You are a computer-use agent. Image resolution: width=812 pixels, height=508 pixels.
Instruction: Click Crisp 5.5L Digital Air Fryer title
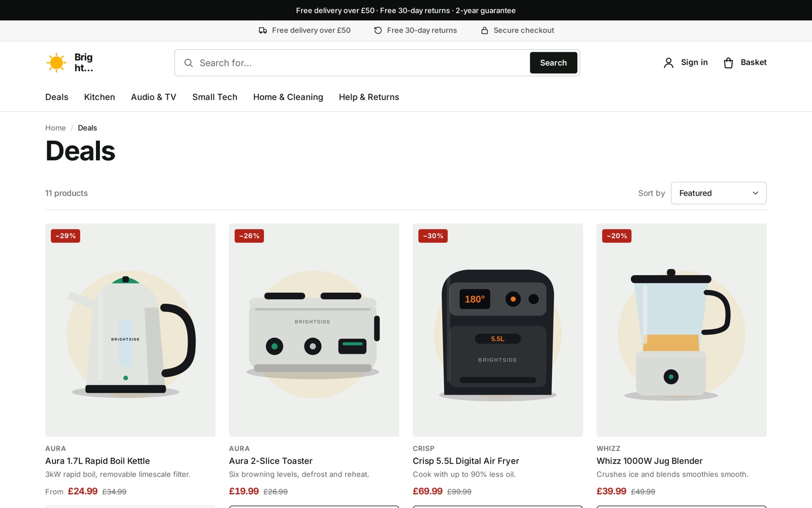tap(466, 461)
